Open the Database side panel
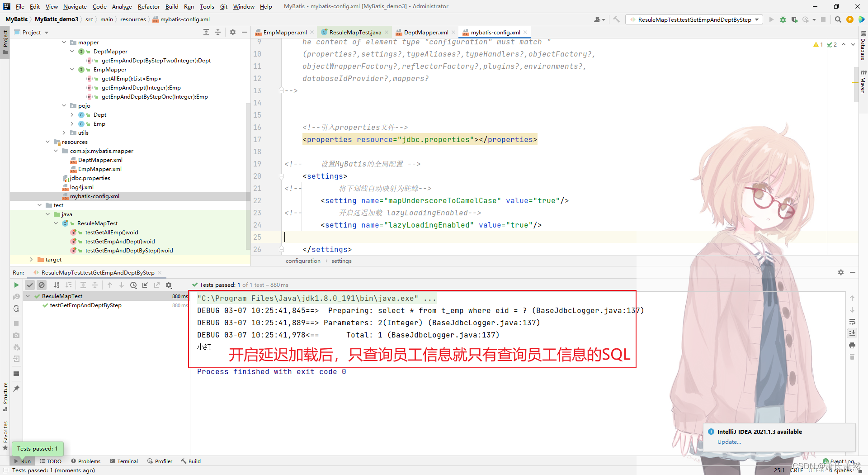 point(863,46)
